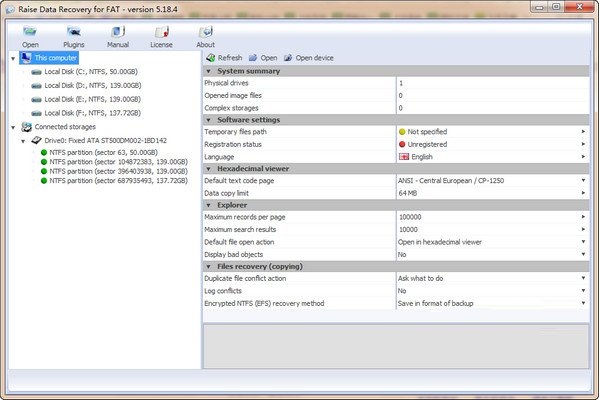Click the application icon in the title bar

pyautogui.click(x=10, y=10)
